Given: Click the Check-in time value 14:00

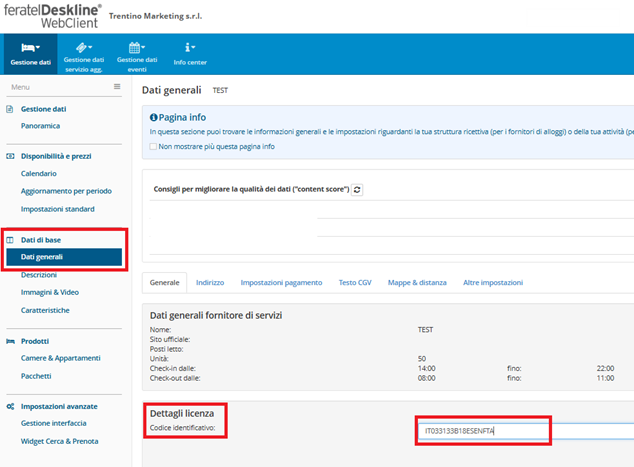Looking at the screenshot, I should [x=427, y=368].
